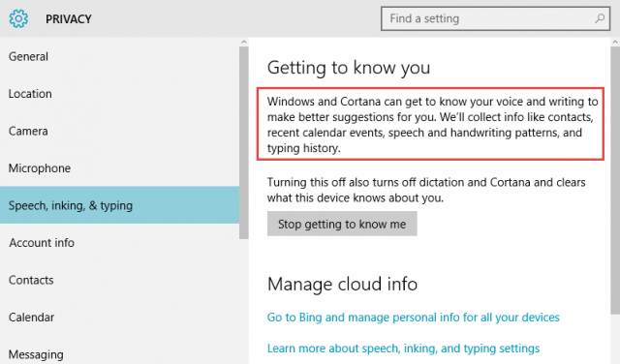Select Speech, inking, & typing
Screen dimensions: 620x364
pos(119,205)
